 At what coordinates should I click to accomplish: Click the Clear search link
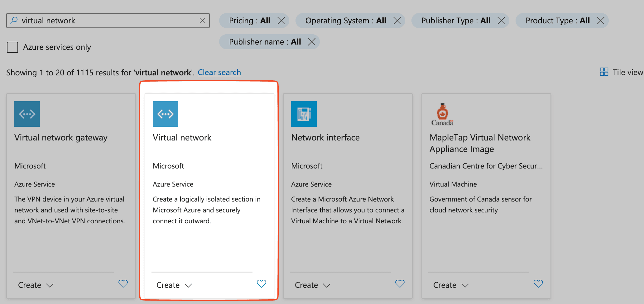(219, 72)
